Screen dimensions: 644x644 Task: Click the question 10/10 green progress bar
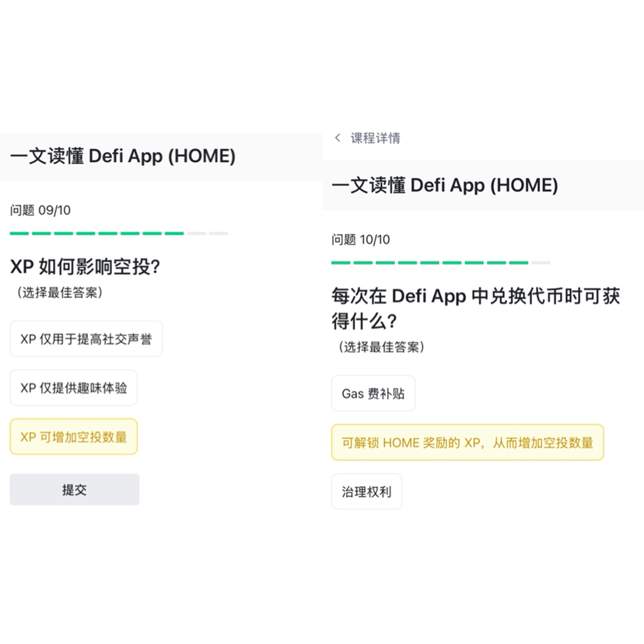(x=429, y=263)
